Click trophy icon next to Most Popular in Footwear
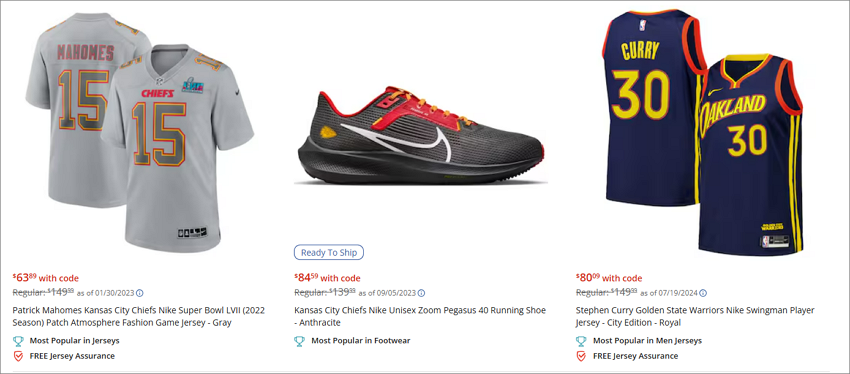The width and height of the screenshot is (850, 374). coord(299,341)
